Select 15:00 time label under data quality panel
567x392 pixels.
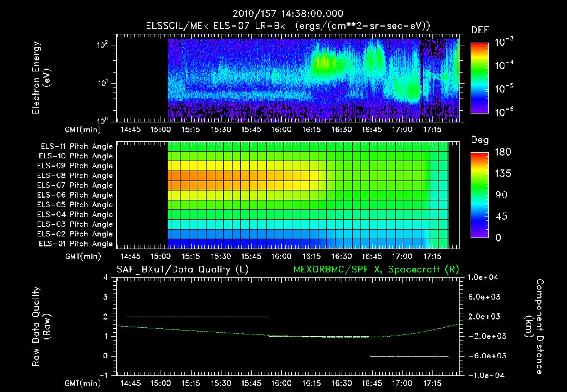coord(161,383)
